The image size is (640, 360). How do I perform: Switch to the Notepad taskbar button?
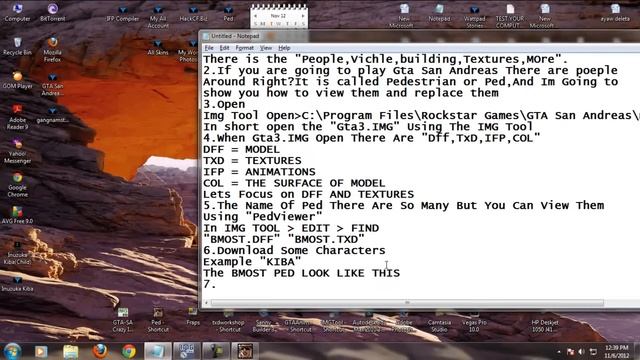point(157,351)
